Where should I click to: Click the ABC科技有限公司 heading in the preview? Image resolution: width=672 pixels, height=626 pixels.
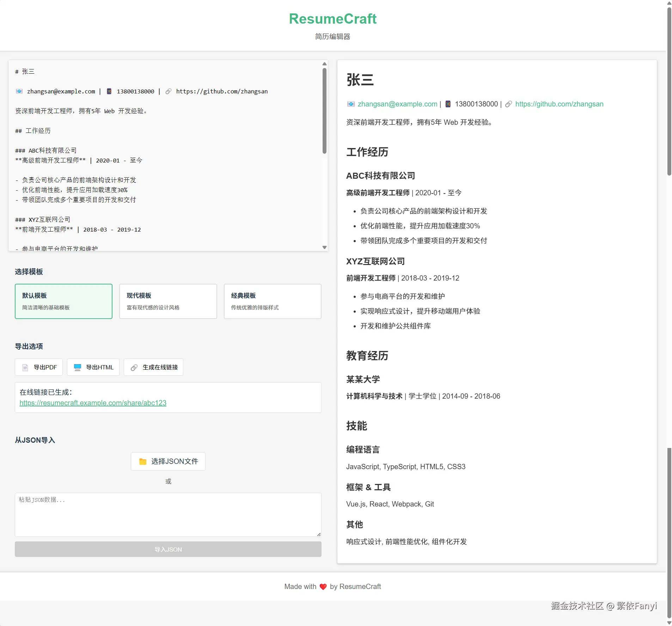pyautogui.click(x=380, y=176)
